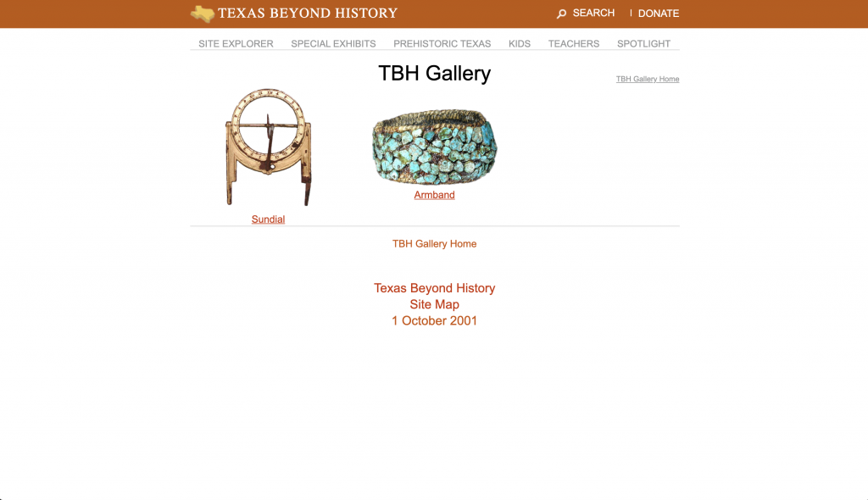Click the centered orange TBH Gallery Home link
This screenshot has width=868, height=500.
point(435,243)
